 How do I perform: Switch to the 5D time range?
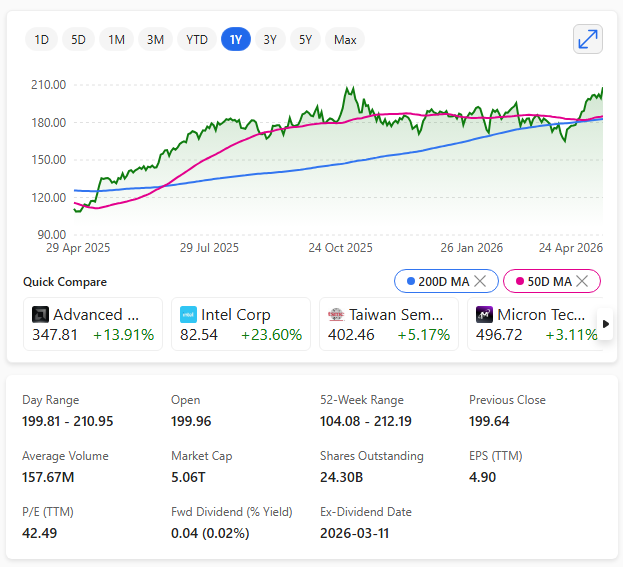coord(78,40)
